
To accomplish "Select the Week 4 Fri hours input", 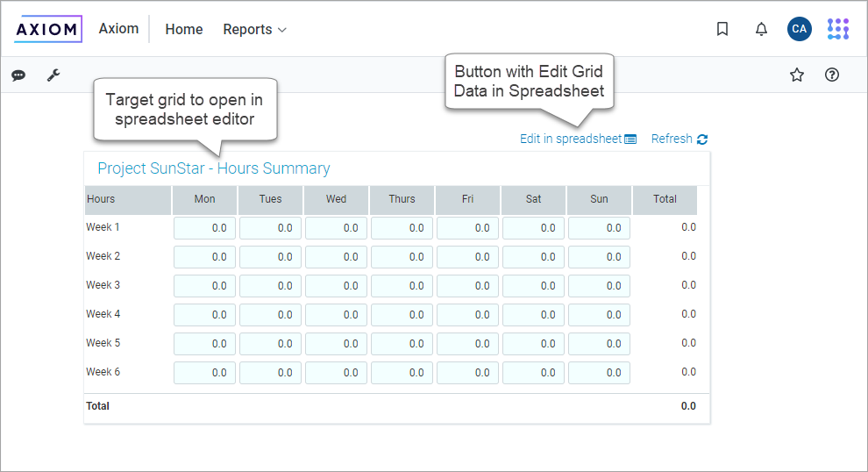I will [x=467, y=315].
